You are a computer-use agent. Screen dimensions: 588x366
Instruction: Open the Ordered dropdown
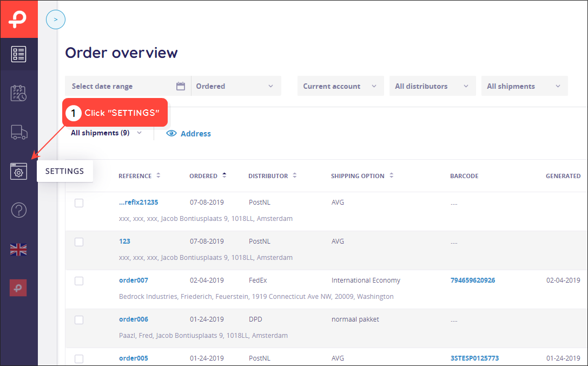click(236, 86)
